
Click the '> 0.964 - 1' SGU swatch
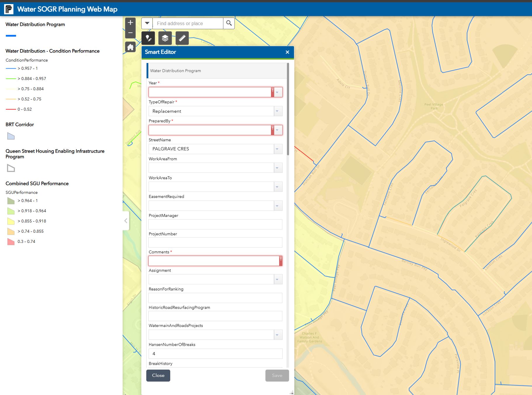tap(11, 201)
